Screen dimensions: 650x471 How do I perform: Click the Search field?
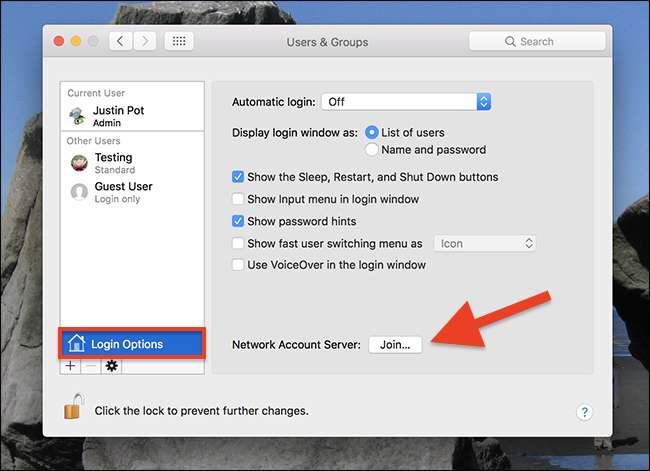click(537, 41)
